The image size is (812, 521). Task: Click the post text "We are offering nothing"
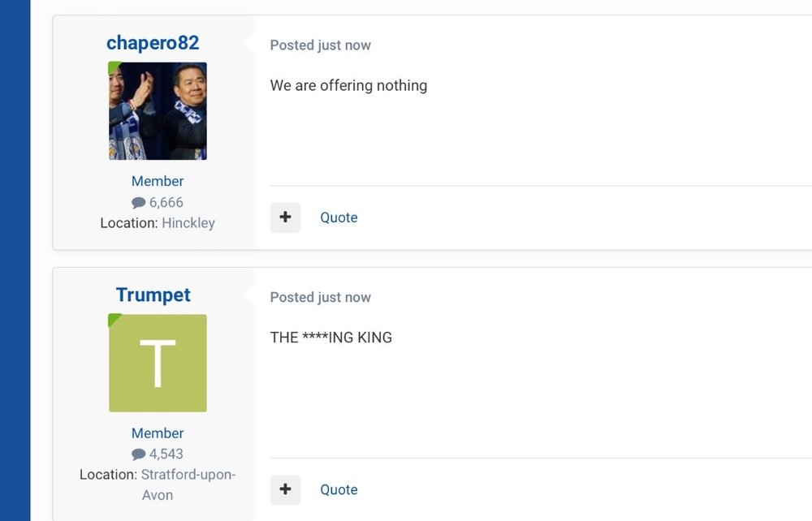pos(348,85)
